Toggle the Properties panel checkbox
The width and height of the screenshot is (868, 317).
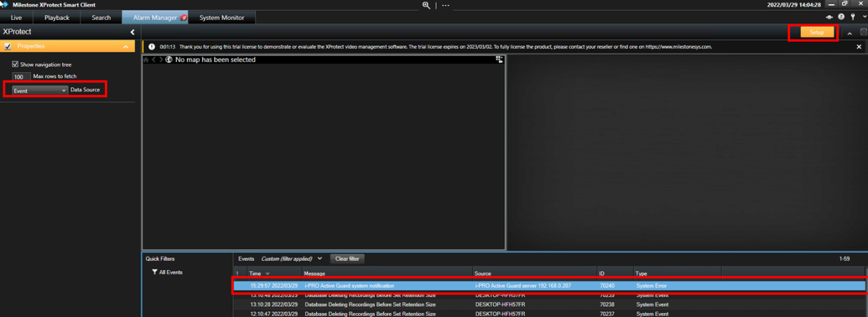[7, 46]
